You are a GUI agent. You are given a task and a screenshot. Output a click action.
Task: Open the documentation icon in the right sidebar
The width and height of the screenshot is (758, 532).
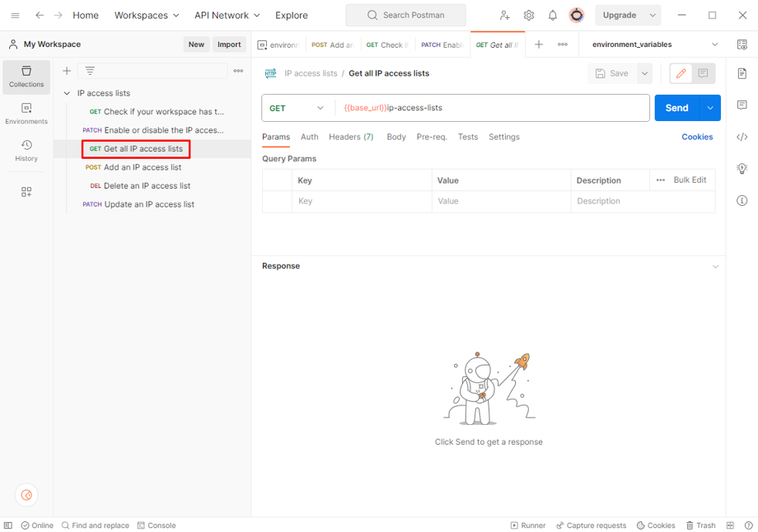click(x=742, y=73)
